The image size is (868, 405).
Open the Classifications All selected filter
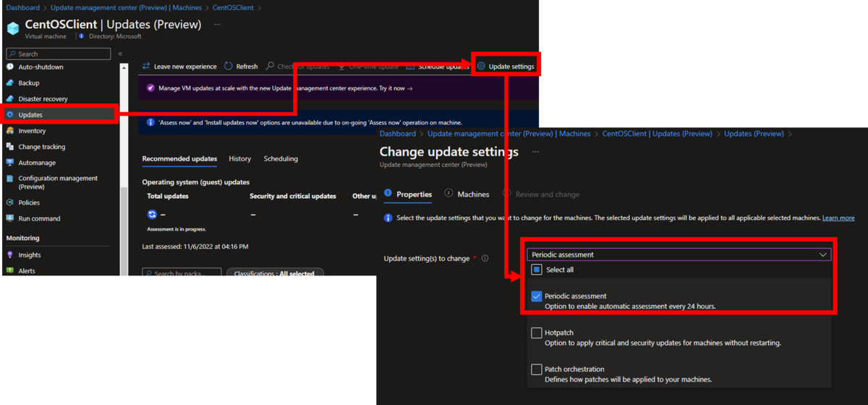pyautogui.click(x=275, y=273)
